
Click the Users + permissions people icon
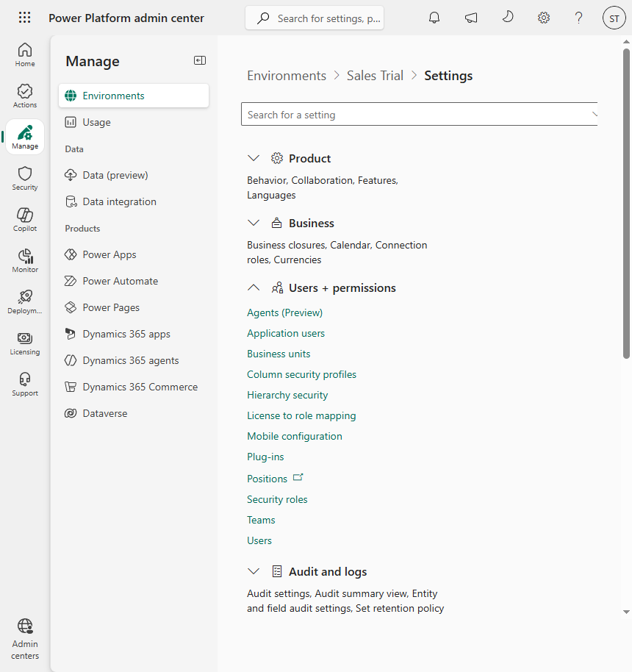(277, 287)
